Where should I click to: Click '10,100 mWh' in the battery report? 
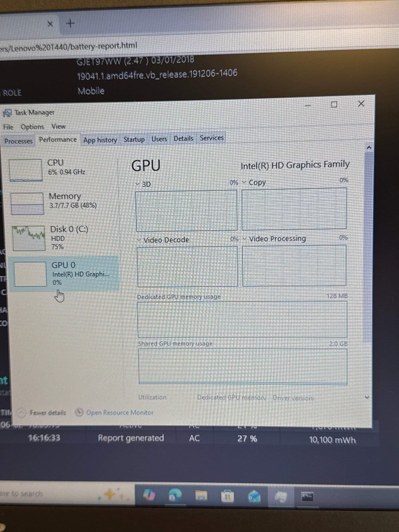[x=332, y=440]
